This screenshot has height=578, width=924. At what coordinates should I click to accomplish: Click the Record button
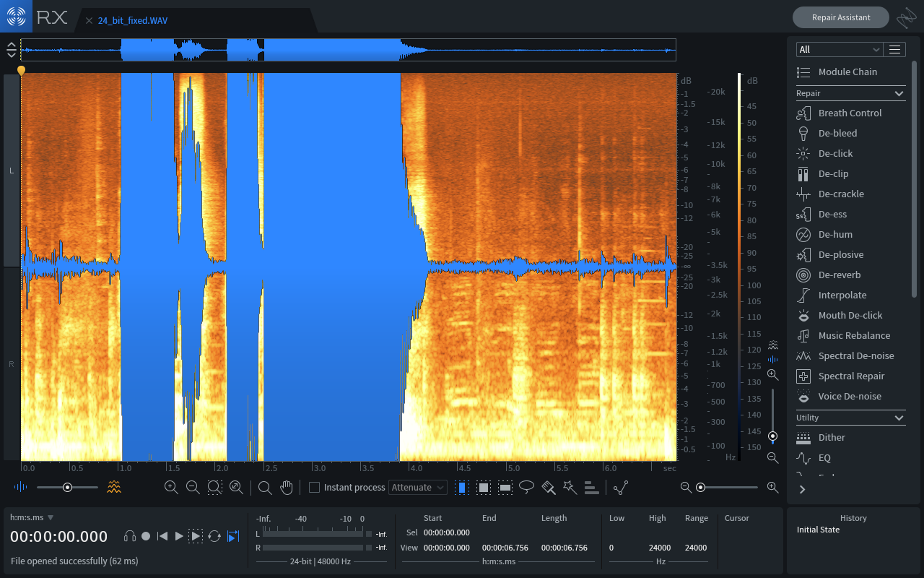(146, 536)
